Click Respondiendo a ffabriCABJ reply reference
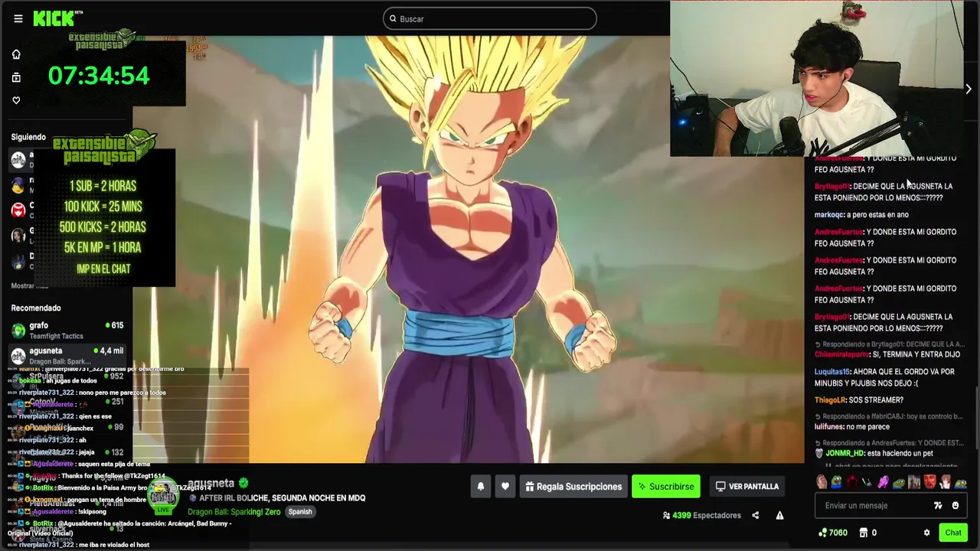Viewport: 980px width, 551px height. pos(888,417)
